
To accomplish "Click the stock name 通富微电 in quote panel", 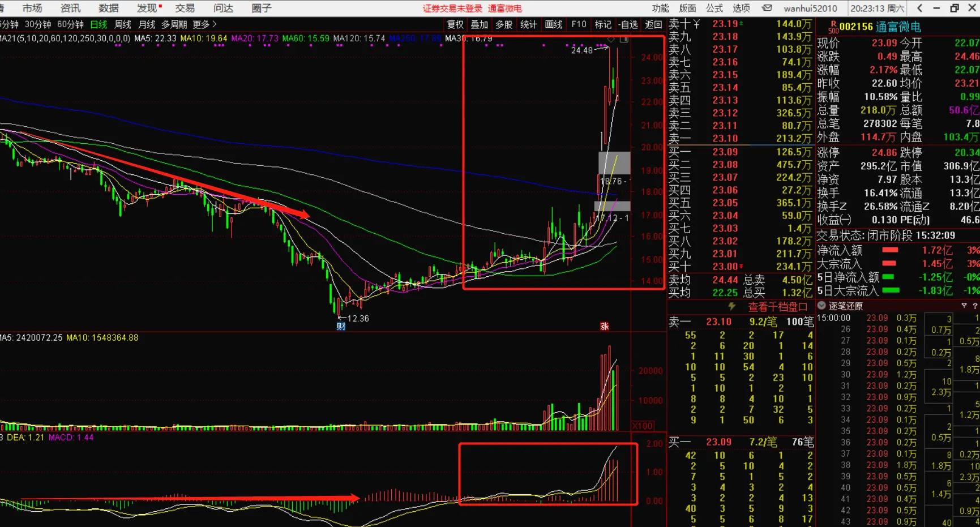I will pyautogui.click(x=898, y=27).
